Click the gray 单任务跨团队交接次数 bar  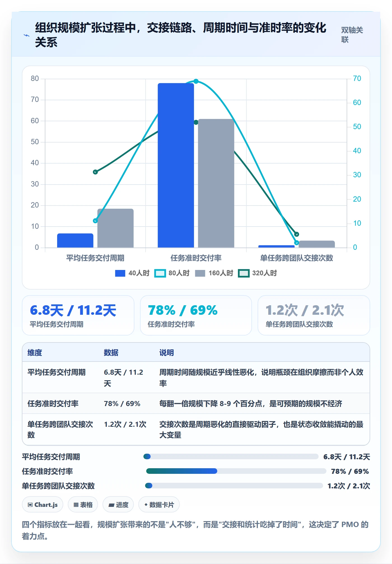317,244
